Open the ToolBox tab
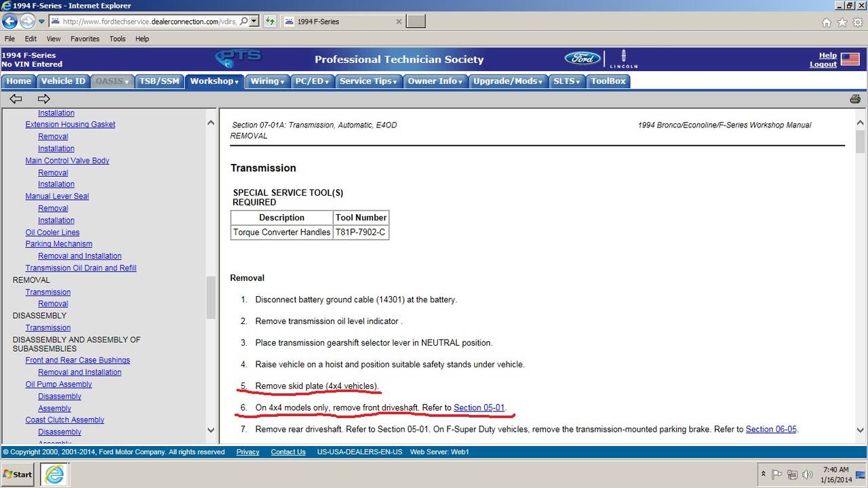This screenshot has height=488, width=868. (608, 81)
